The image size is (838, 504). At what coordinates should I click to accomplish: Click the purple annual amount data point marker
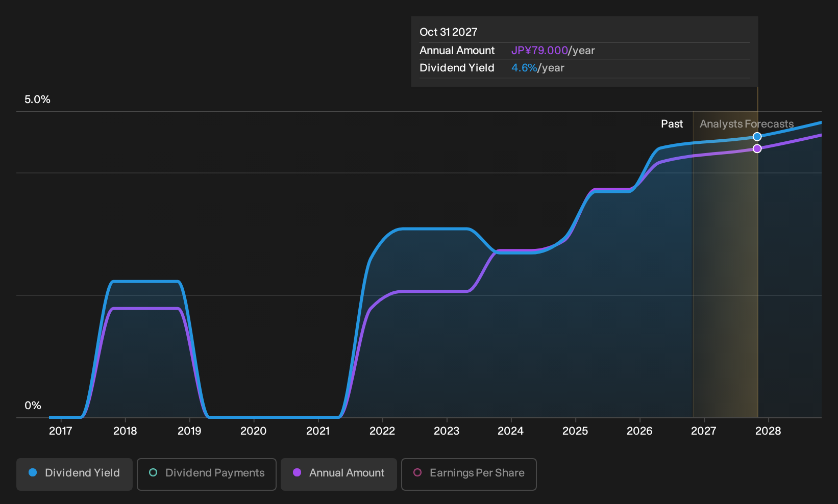757,148
